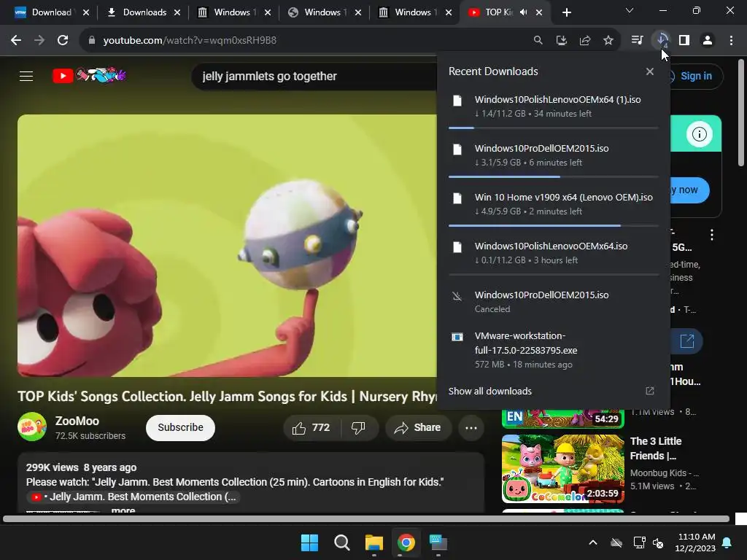Open the side panel icon
Screen dimensions: 747x560
(x=684, y=41)
